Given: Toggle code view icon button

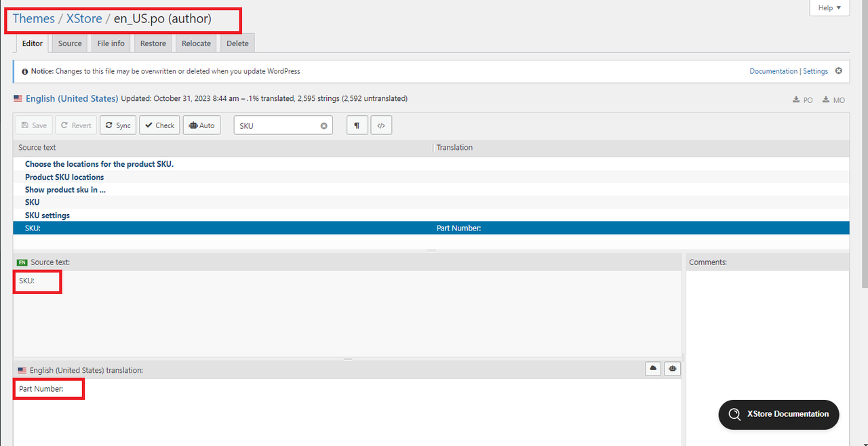Looking at the screenshot, I should [x=381, y=125].
